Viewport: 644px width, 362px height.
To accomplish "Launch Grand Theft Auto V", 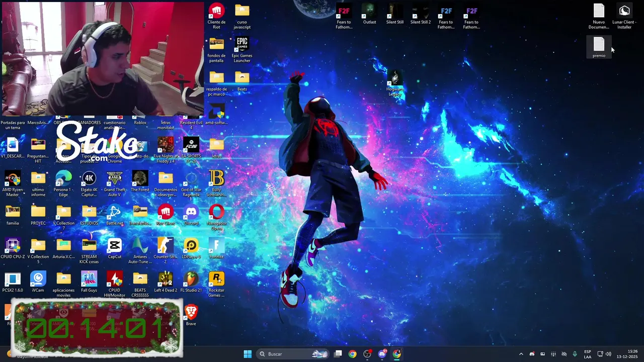I will (115, 184).
